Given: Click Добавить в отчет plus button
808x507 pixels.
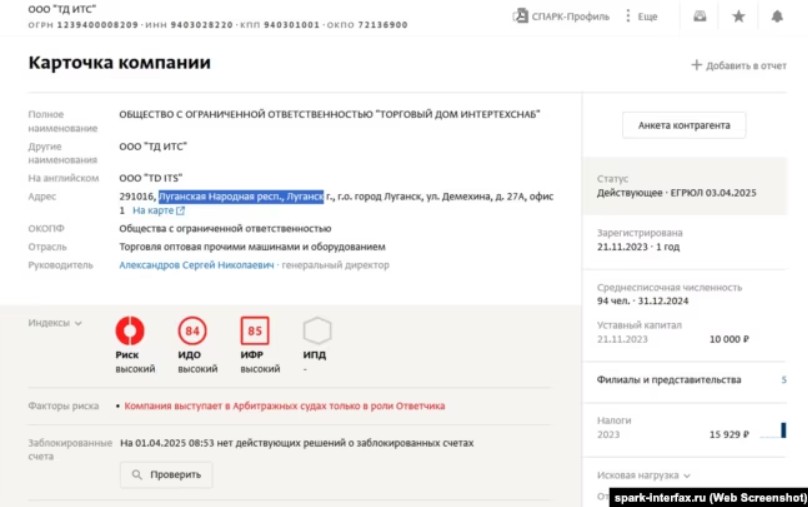Looking at the screenshot, I should [738, 65].
